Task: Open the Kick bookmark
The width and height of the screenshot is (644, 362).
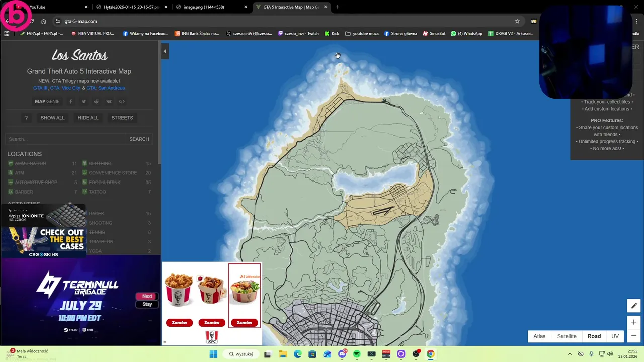Action: 332,34
